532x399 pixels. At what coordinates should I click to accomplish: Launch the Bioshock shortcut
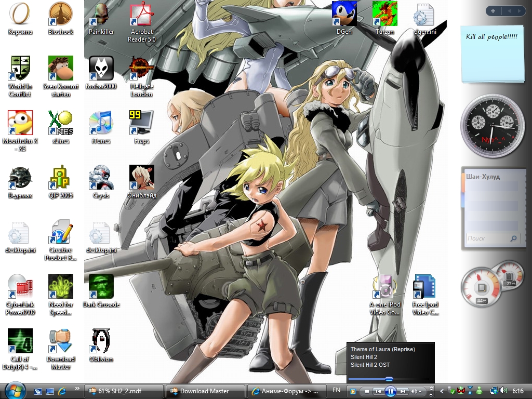point(61,19)
